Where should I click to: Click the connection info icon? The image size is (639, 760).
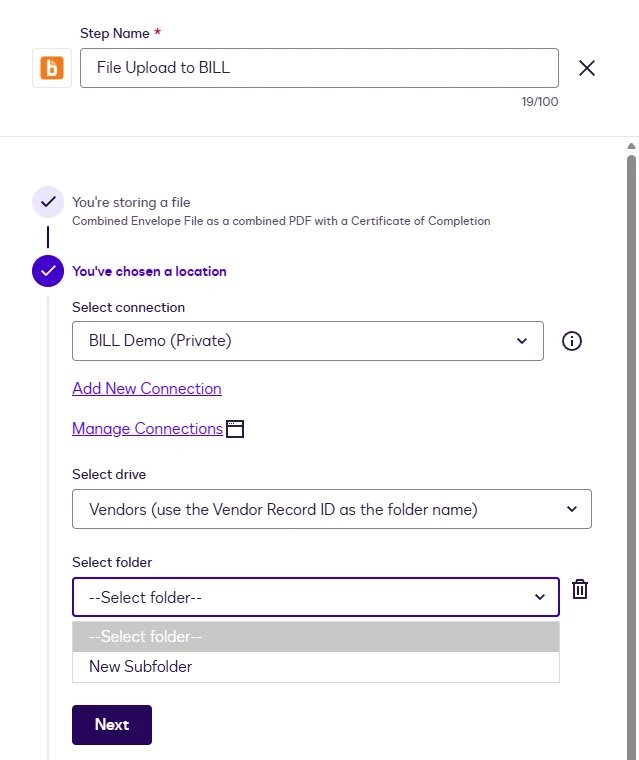572,341
